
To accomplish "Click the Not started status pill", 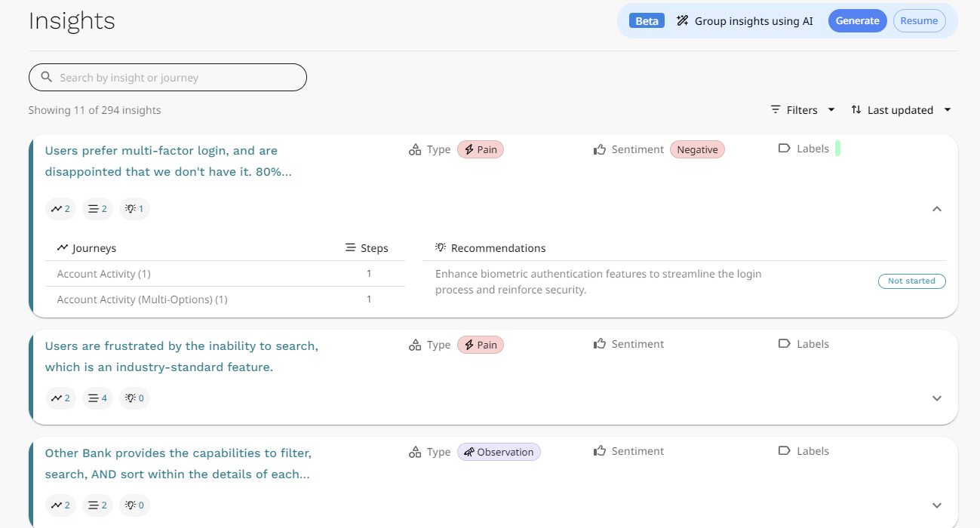I will (x=911, y=281).
